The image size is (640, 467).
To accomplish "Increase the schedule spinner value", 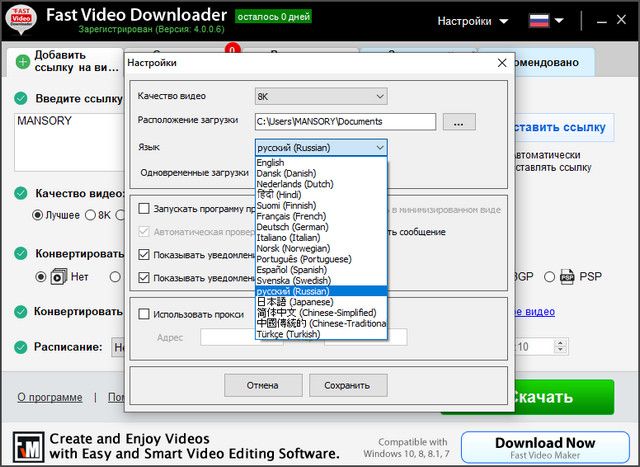I will (x=560, y=344).
